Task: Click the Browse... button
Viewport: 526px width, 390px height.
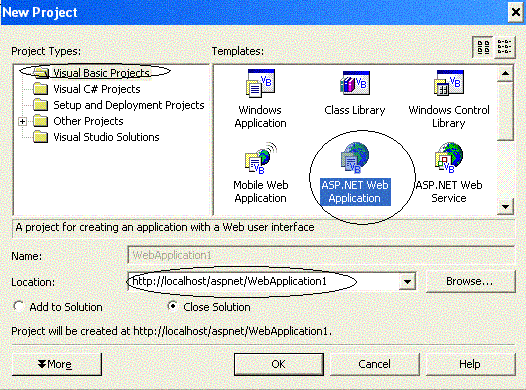Action: pos(470,281)
